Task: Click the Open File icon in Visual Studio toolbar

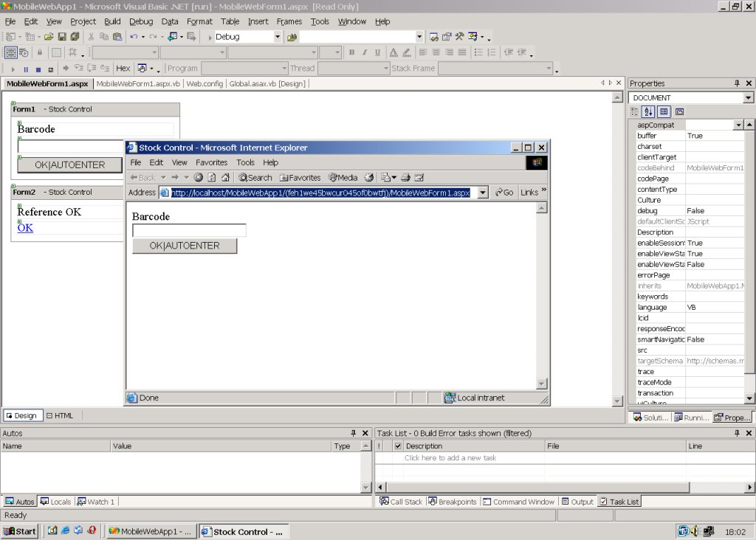Action: point(49,37)
